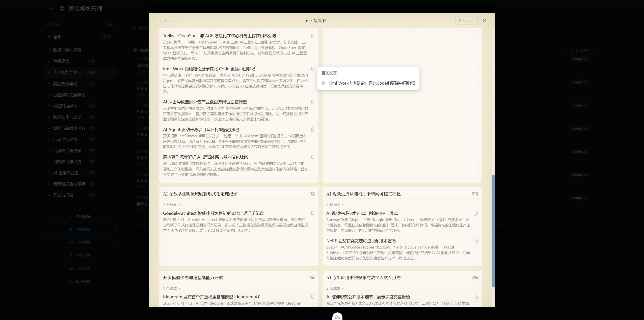644x320 pixels.
Task: Open the Kimi Work内测结论 related article
Action: pos(368,83)
